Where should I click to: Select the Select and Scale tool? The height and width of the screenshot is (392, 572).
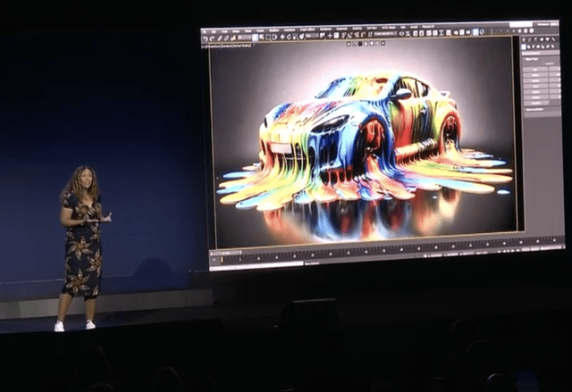(295, 37)
